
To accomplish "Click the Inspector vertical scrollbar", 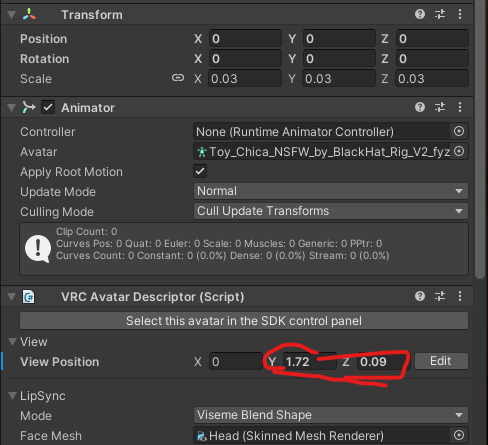I will tap(480, 139).
